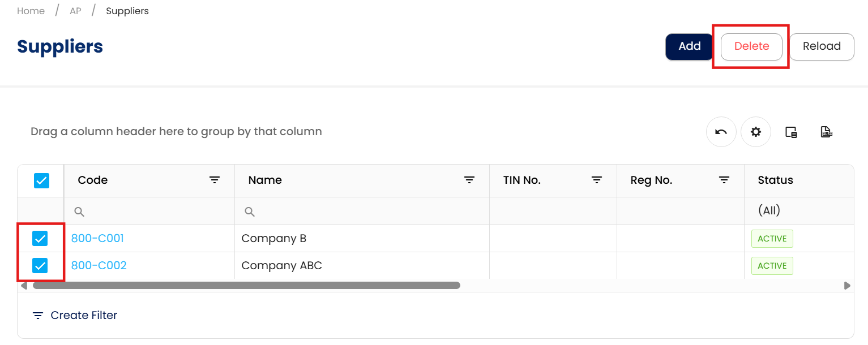
Task: Click the Code column filter icon
Action: (x=215, y=180)
